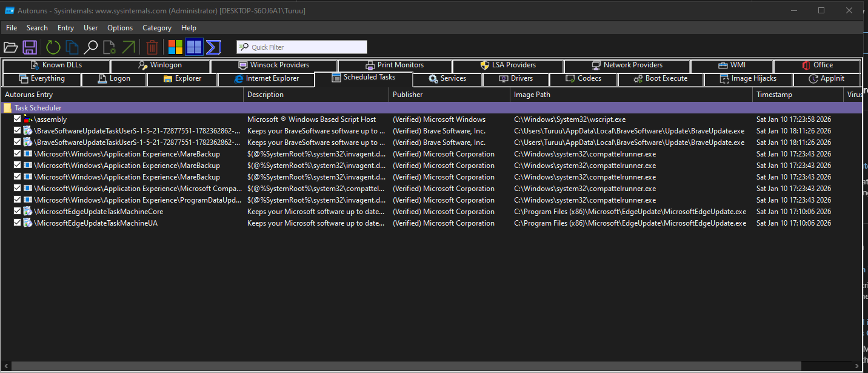Switch to the Logon tab
The width and height of the screenshot is (868, 373).
tap(114, 79)
